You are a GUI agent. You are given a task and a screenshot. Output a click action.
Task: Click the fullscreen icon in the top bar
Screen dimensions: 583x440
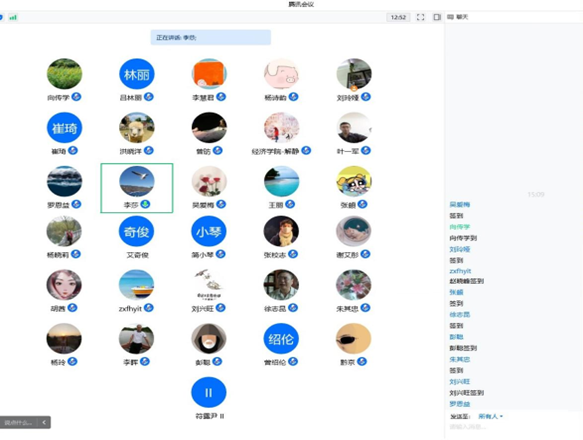point(421,17)
